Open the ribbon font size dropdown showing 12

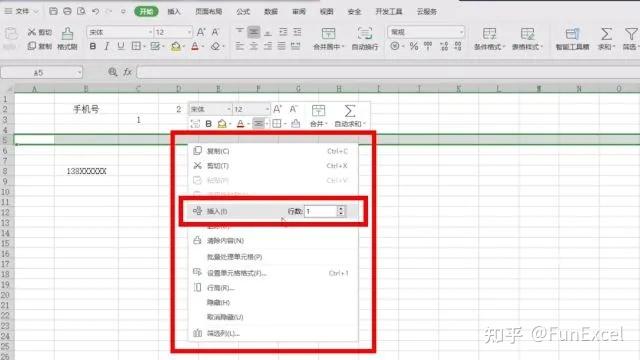[x=189, y=32]
